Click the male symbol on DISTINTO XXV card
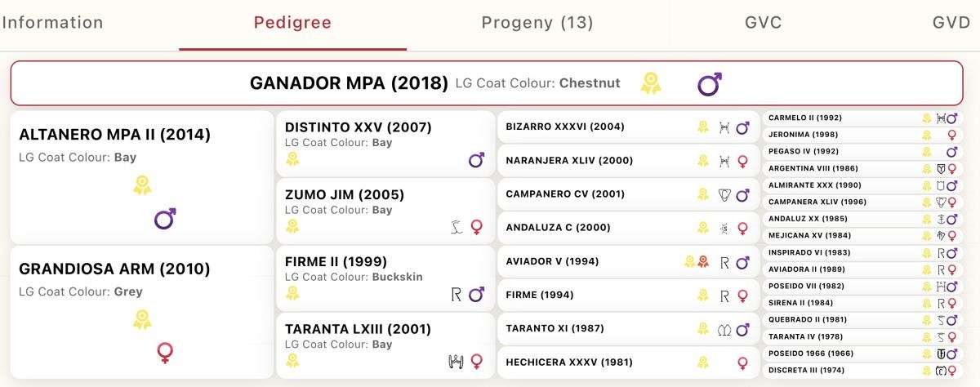The width and height of the screenshot is (980, 387). point(476,160)
